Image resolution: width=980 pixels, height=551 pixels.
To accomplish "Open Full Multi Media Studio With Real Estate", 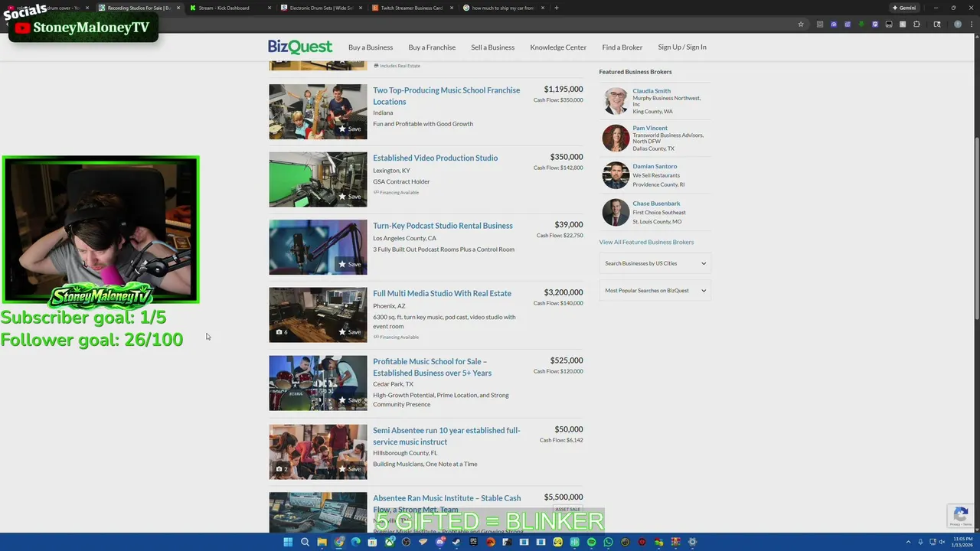I will coord(442,293).
